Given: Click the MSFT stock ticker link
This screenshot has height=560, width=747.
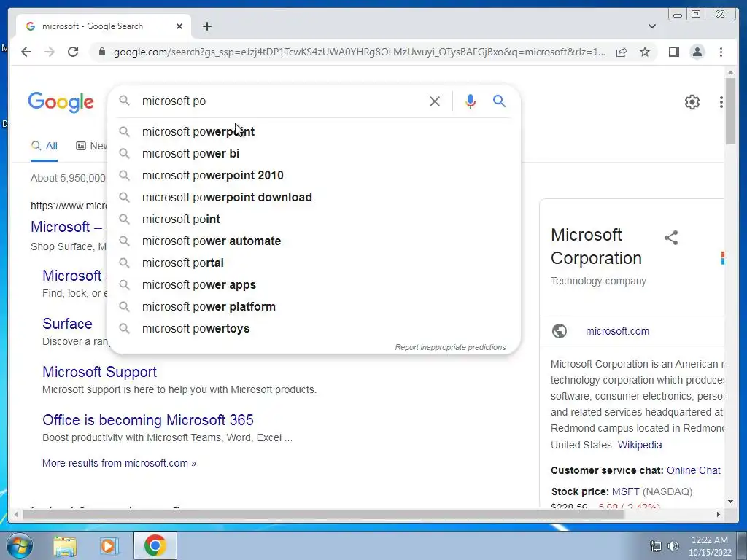Looking at the screenshot, I should (625, 491).
